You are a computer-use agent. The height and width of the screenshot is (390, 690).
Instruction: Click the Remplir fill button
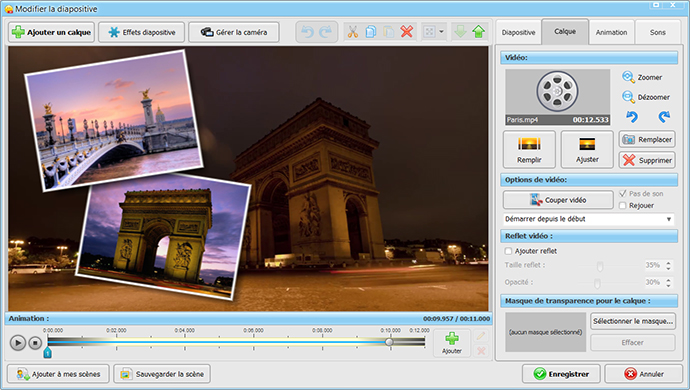click(x=529, y=149)
